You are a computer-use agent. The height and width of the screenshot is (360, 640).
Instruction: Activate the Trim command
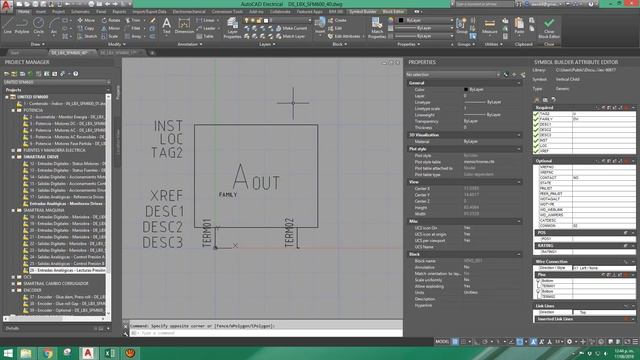(133, 20)
